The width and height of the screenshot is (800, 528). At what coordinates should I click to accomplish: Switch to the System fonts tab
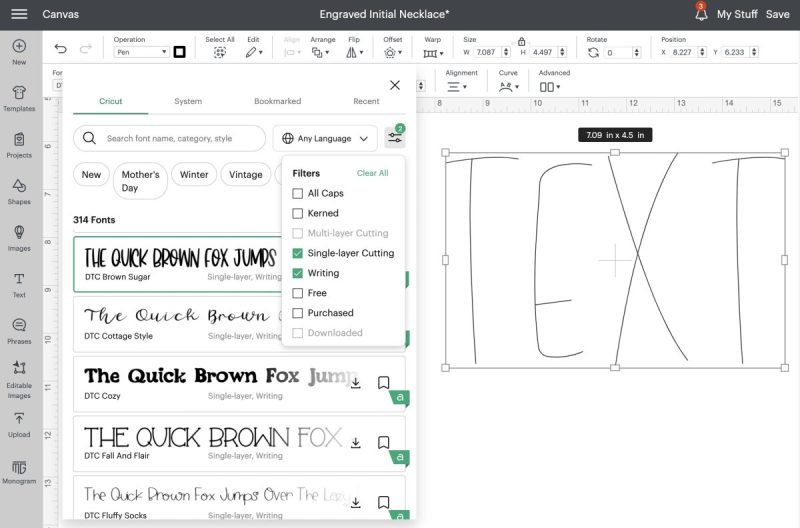coord(188,101)
